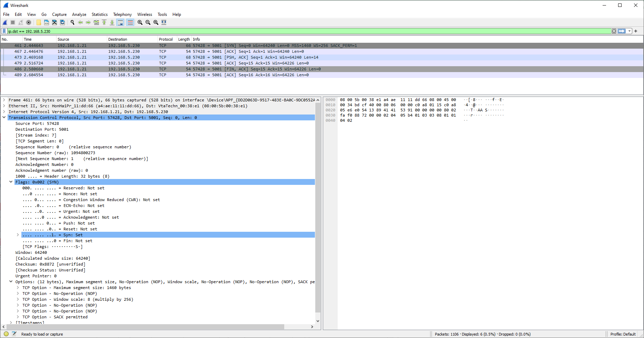
Task: Start capturing packets with the shark fin icon
Action: [5, 22]
